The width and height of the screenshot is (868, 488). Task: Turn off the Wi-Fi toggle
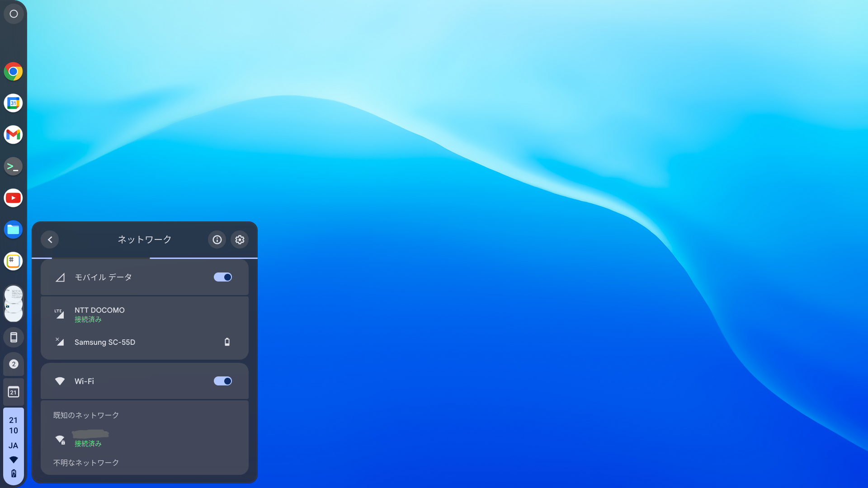[x=223, y=381]
